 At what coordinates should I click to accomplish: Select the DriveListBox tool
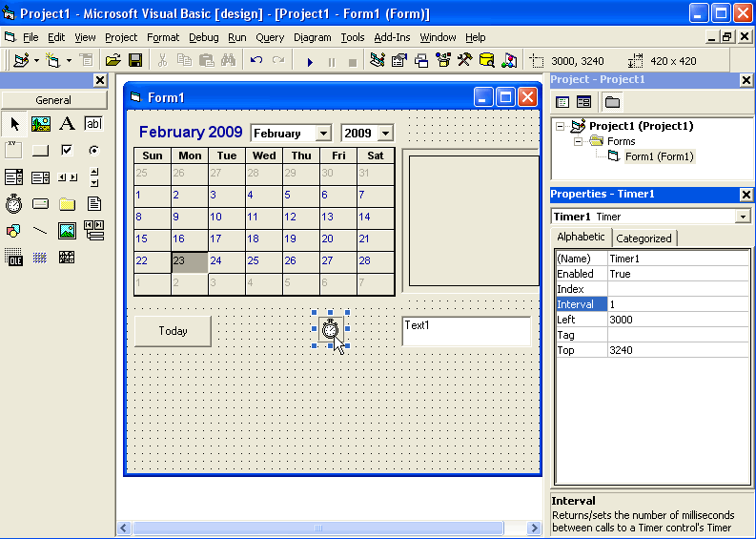pyautogui.click(x=41, y=204)
